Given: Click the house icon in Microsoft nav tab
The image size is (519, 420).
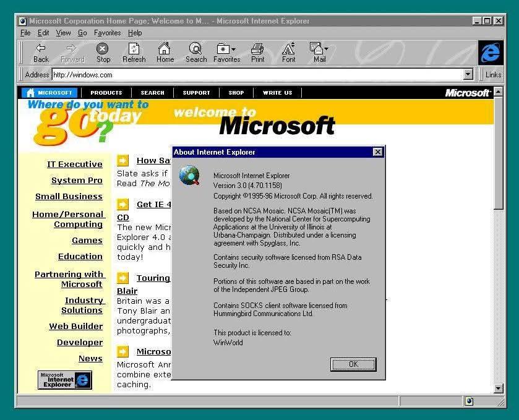Looking at the screenshot, I should pos(30,93).
